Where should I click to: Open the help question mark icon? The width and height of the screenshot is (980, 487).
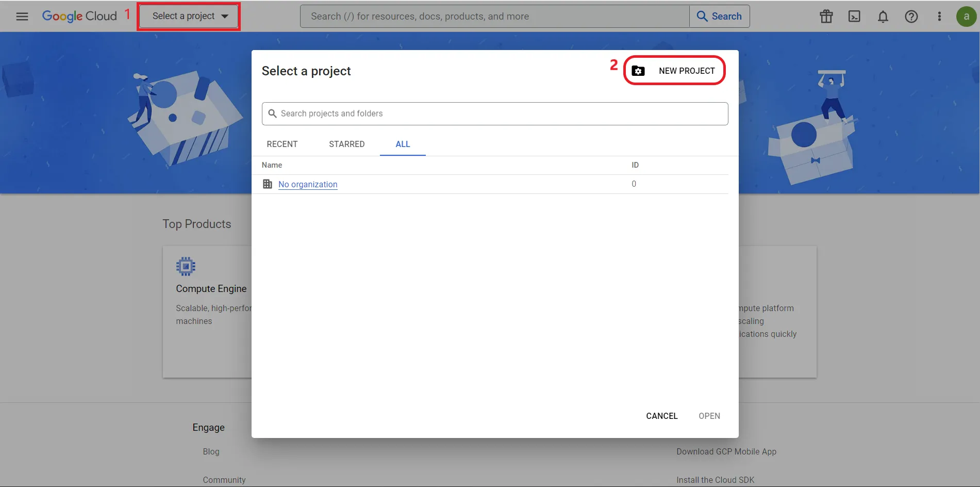pyautogui.click(x=911, y=17)
